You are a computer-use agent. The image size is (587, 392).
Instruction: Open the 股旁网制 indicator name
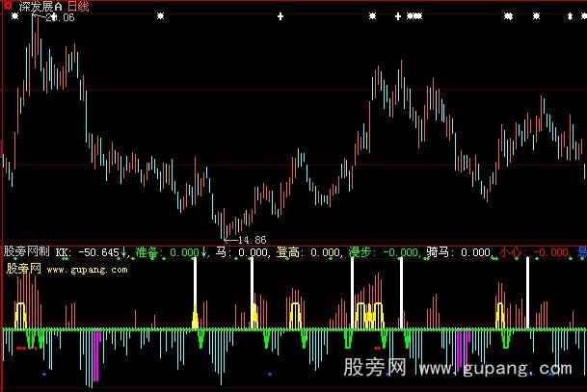click(27, 251)
